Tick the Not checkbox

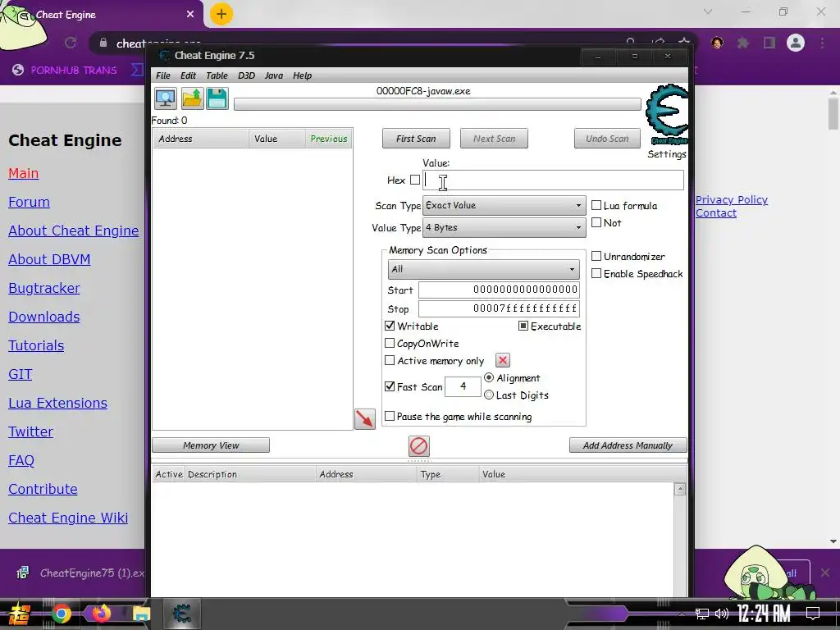click(596, 222)
